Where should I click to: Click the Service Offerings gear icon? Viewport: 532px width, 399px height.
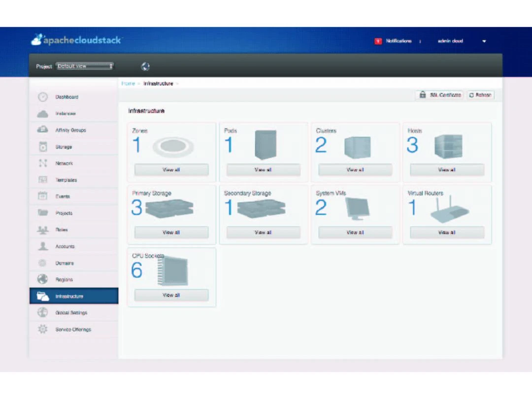[43, 329]
